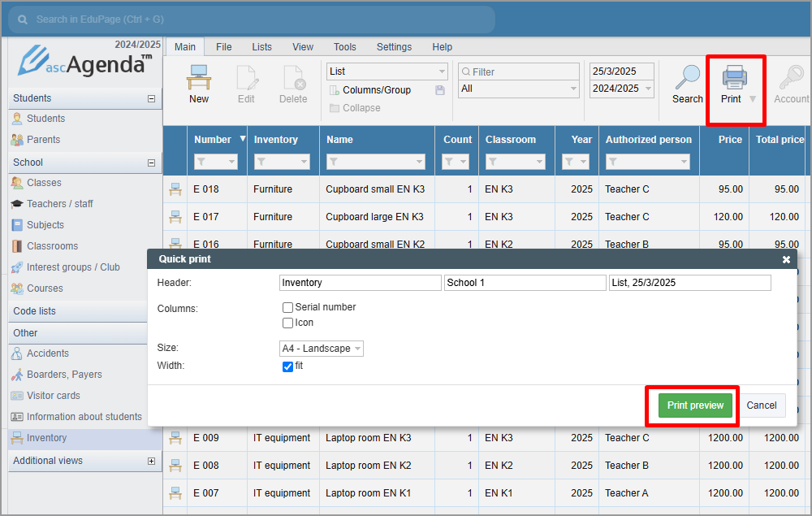Open the Settings menu
This screenshot has height=516, width=812.
coord(394,46)
